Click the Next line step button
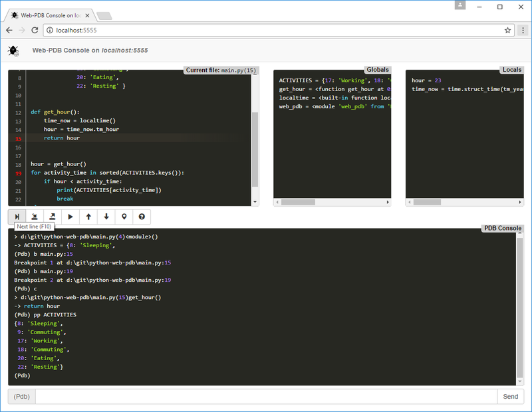Viewport: 532px width, 412px height. [17, 217]
